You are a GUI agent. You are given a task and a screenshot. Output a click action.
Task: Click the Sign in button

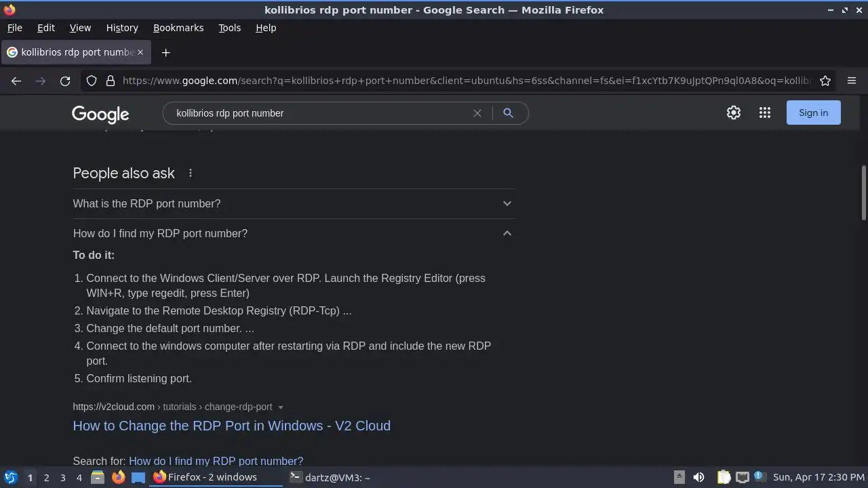[x=813, y=113]
